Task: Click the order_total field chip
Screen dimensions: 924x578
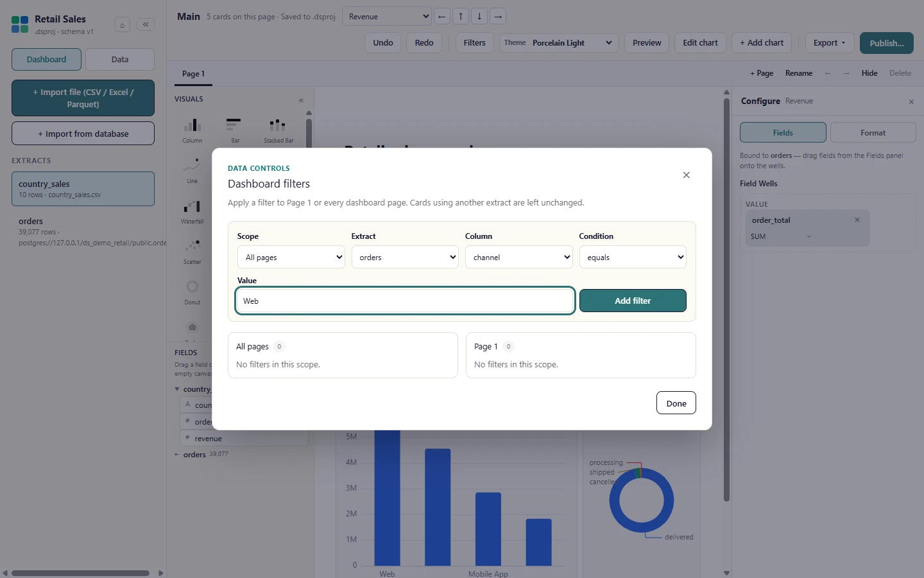Action: (807, 228)
